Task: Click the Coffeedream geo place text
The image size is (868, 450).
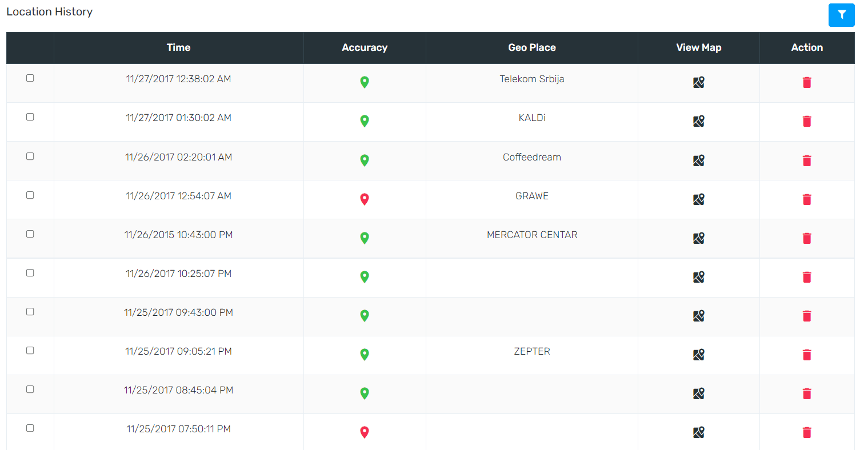Action: click(x=532, y=158)
